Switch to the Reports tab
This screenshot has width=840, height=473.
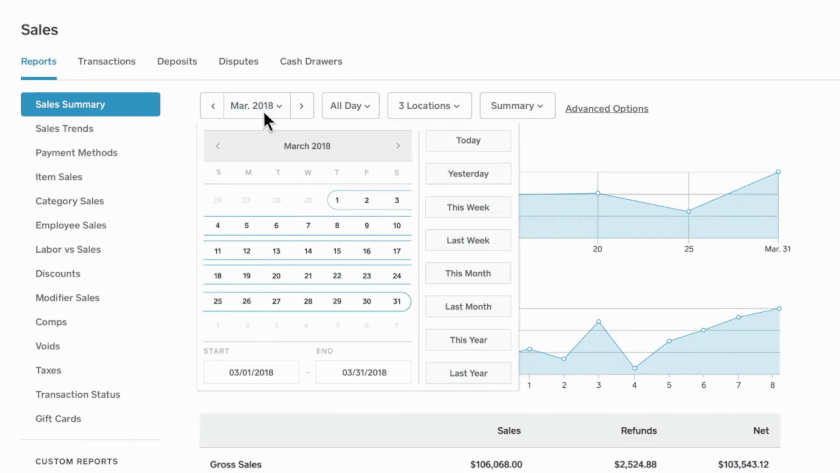pyautogui.click(x=39, y=62)
